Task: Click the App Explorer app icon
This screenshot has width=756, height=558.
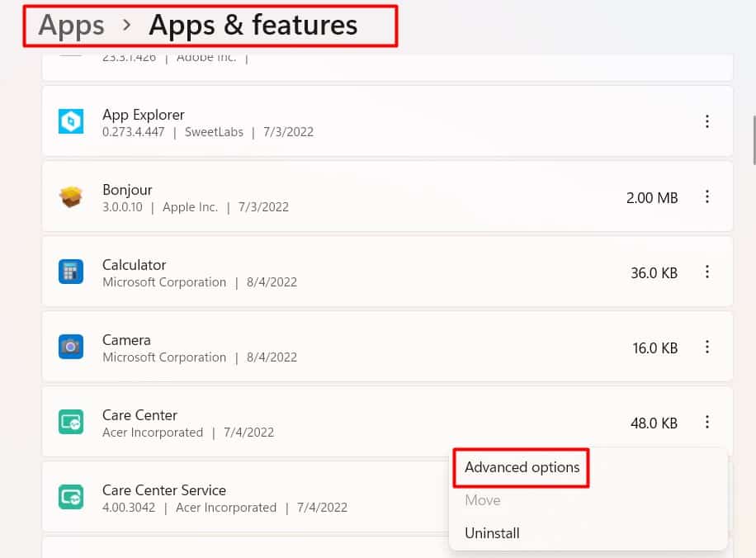Action: 71,121
